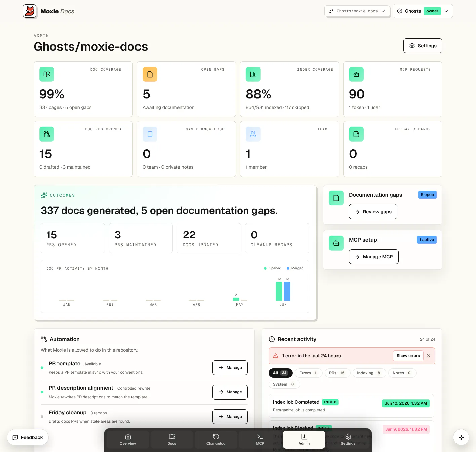Filter recent activity by Errors
Screen dimensions: 476x452
[309, 373]
